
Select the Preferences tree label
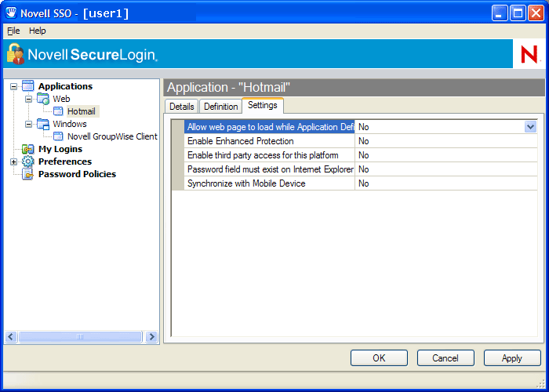(x=65, y=162)
